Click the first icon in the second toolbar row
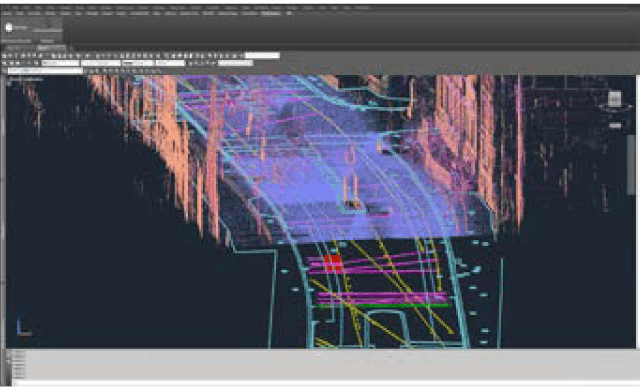This screenshot has height=390, width=640. coord(5,63)
